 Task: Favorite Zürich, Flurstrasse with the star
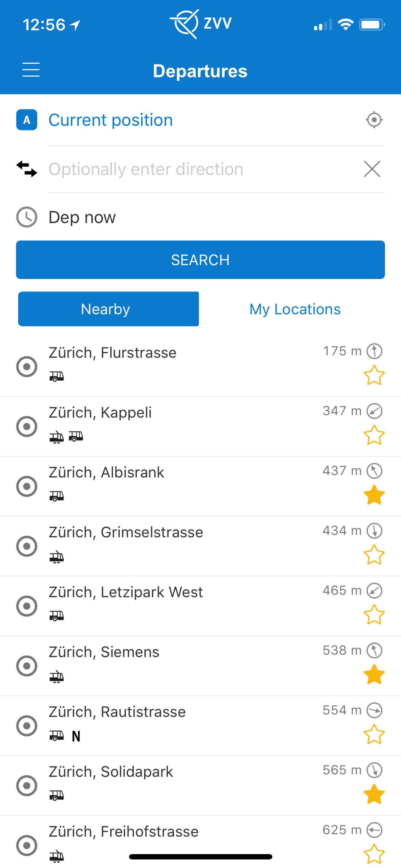374,375
